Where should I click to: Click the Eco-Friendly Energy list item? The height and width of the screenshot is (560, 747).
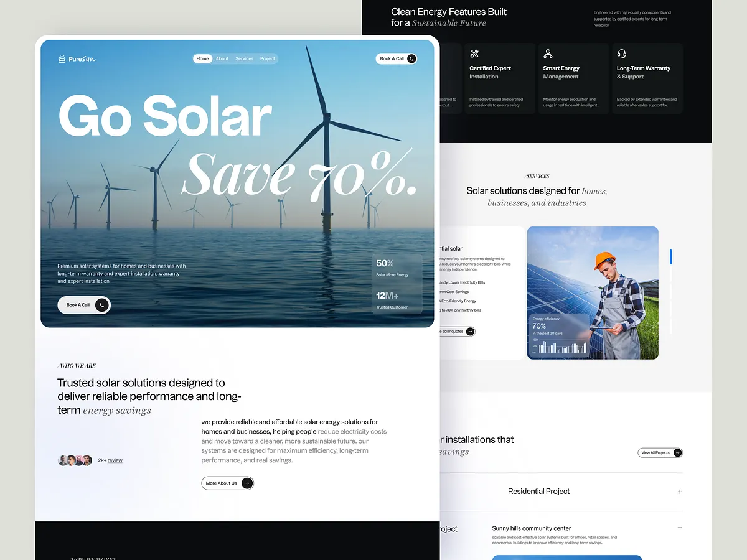click(x=458, y=301)
